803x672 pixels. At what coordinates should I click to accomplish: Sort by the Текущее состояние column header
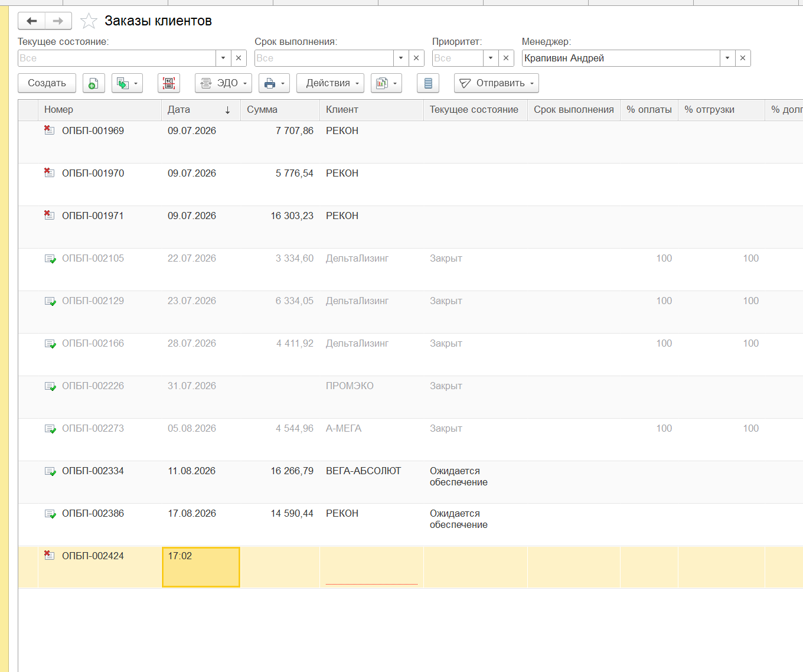coord(475,110)
